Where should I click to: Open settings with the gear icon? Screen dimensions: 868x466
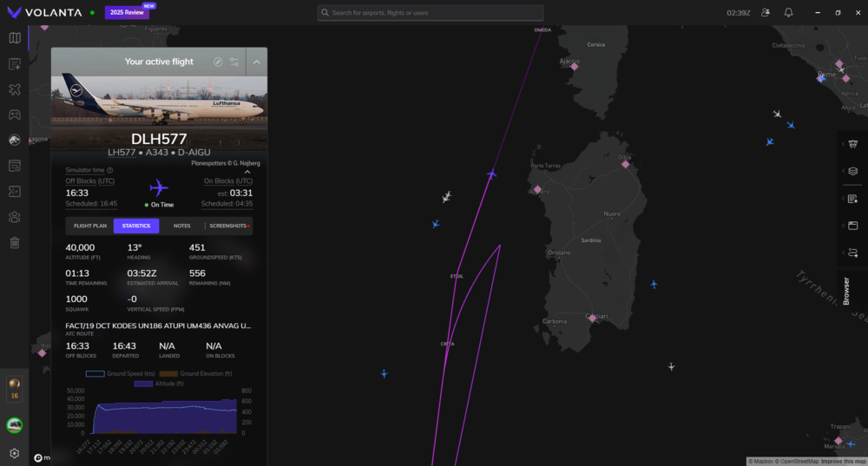14,453
